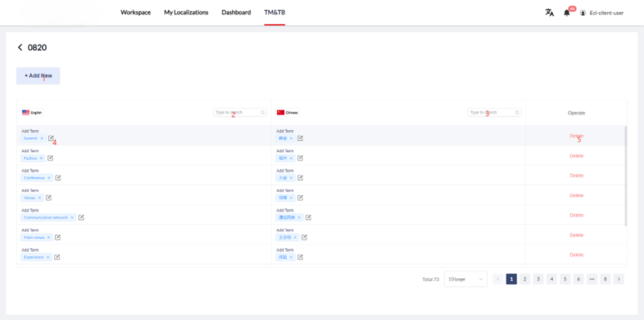The height and width of the screenshot is (320, 644).
Task: Open the notifications bell icon
Action: (567, 12)
